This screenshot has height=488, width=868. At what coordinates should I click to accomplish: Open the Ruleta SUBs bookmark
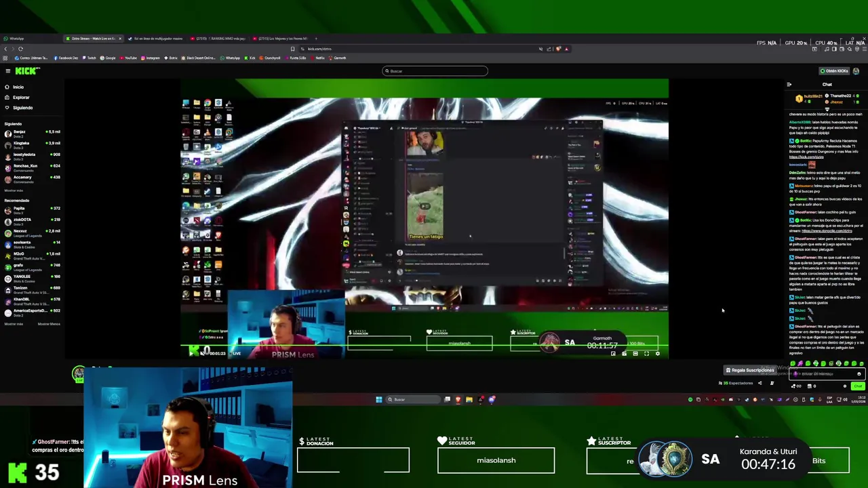(x=296, y=58)
